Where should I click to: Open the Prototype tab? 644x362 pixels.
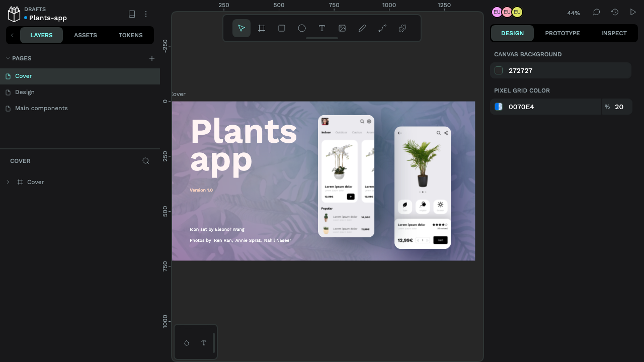[562, 33]
